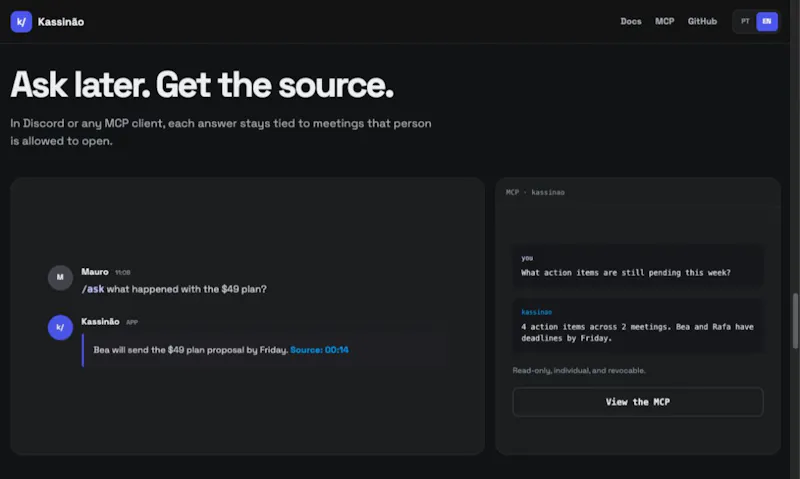Click 'Bea will send the $49 plan proposal' message
Screen dimensions: 800x479
[191, 350]
